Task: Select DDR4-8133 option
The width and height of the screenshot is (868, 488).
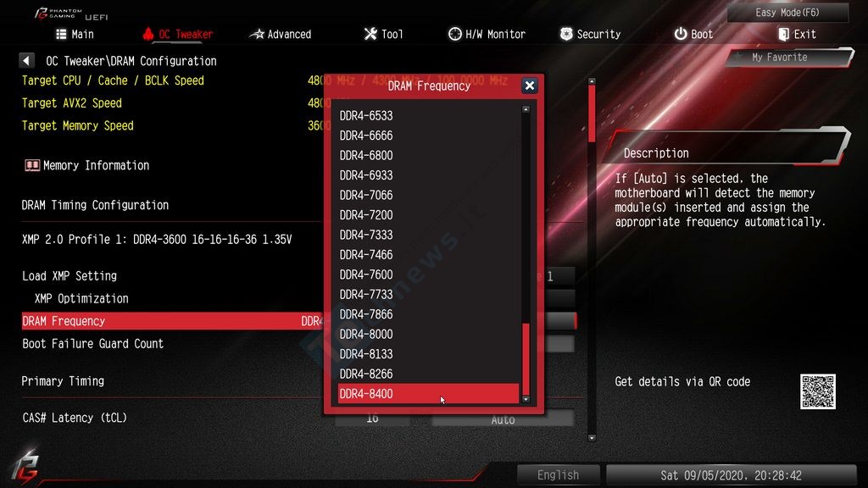Action: pyautogui.click(x=428, y=354)
